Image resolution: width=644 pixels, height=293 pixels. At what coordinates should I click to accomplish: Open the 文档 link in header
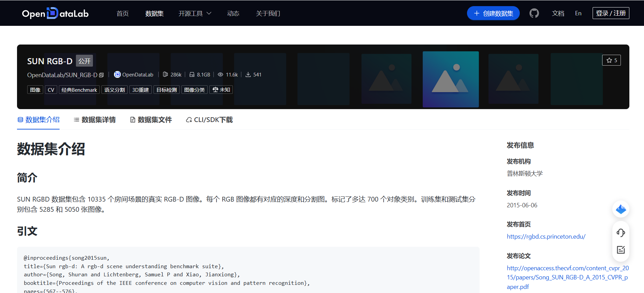pos(558,13)
